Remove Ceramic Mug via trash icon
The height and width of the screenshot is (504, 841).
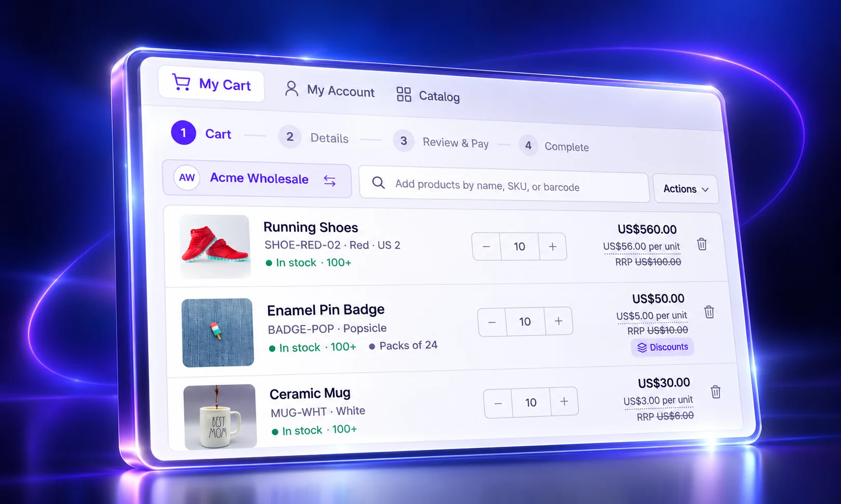tap(716, 392)
